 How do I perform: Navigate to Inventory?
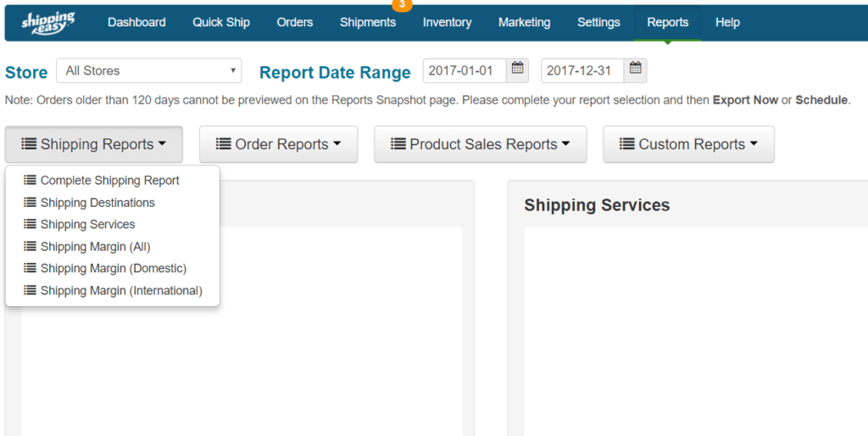(448, 23)
